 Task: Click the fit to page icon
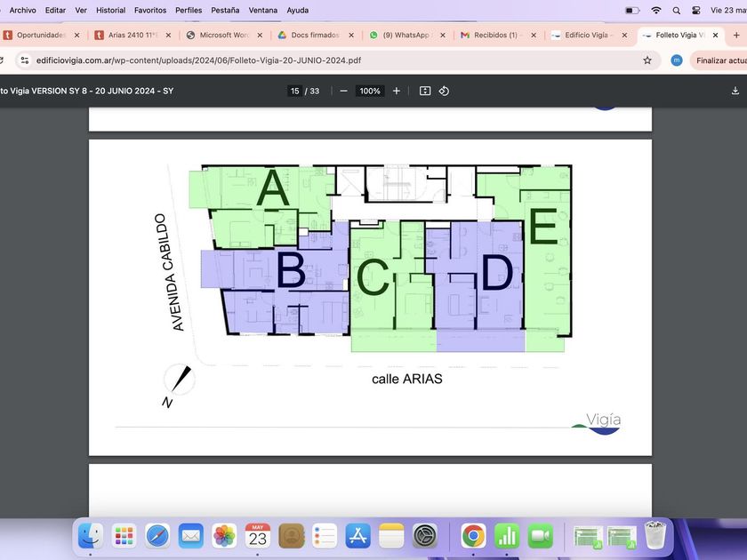coord(425,91)
